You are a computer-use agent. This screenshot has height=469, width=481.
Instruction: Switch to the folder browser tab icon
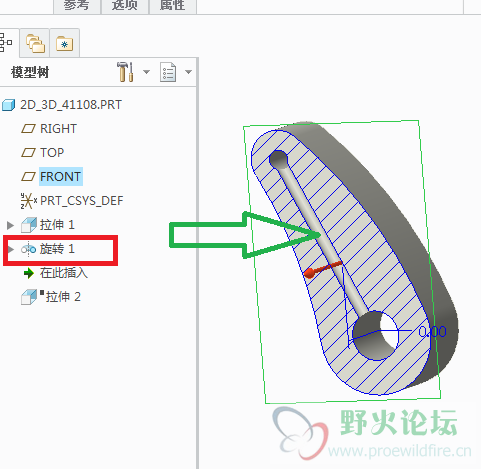click(x=35, y=43)
